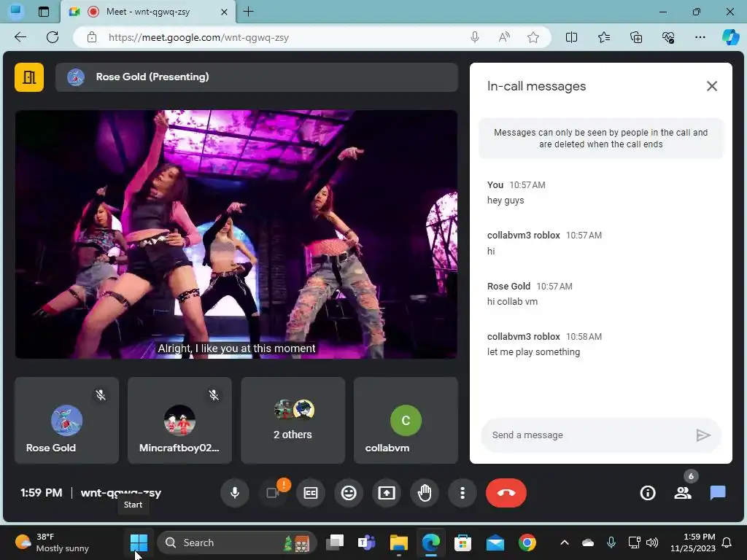Open the 2 others participant tile
Viewport: 747px width, 560px height.
pos(293,421)
